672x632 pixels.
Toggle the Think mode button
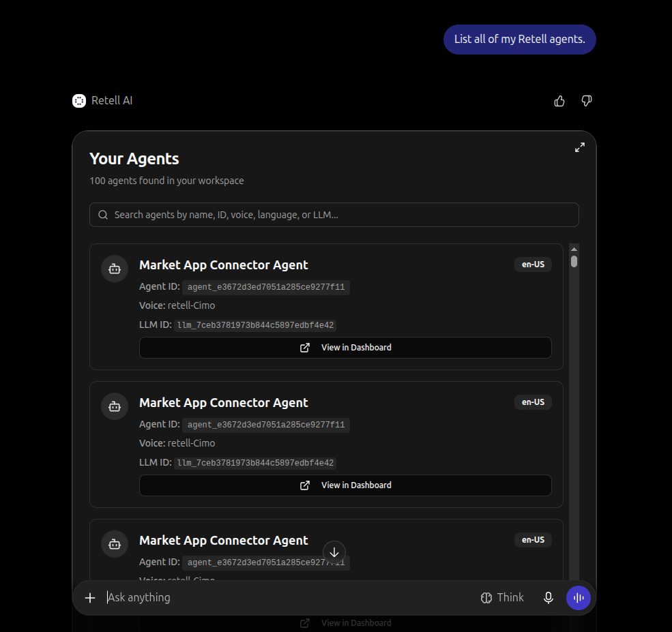click(502, 598)
